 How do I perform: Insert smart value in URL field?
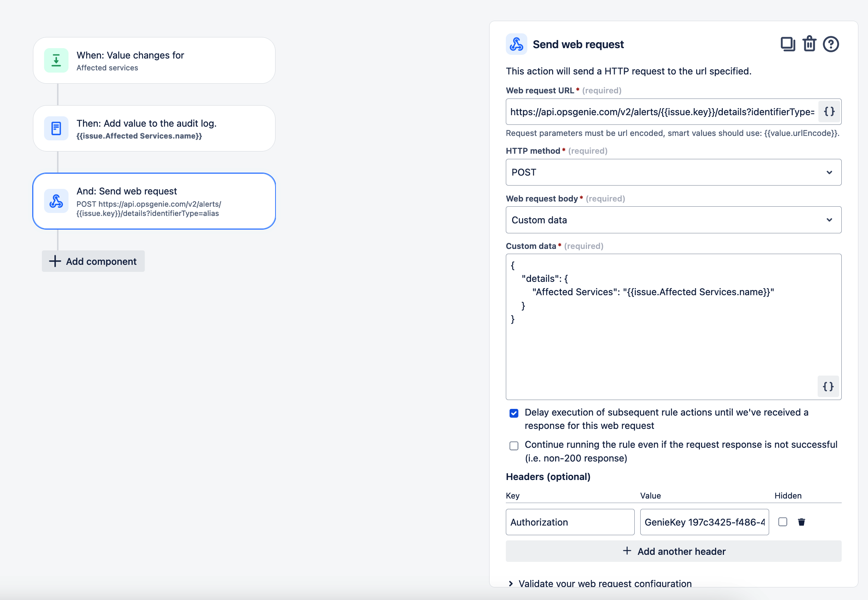829,111
